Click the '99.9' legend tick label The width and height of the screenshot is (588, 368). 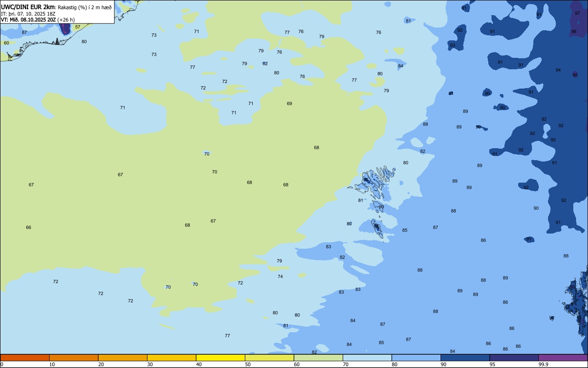543,364
